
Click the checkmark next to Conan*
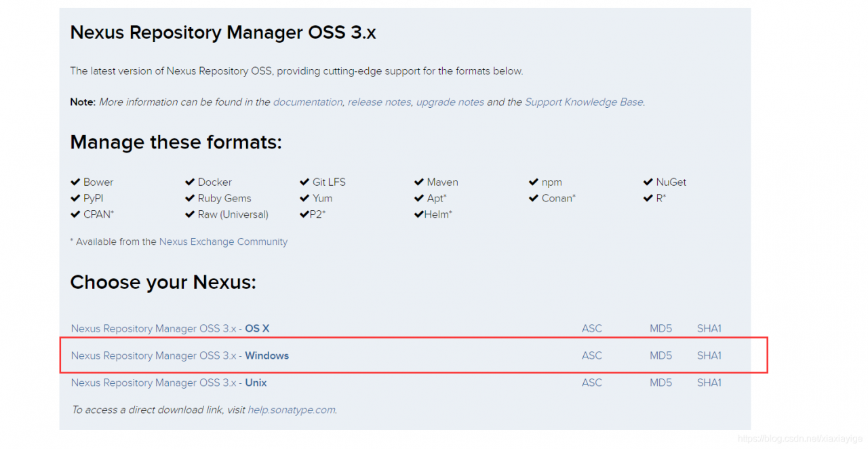(534, 198)
